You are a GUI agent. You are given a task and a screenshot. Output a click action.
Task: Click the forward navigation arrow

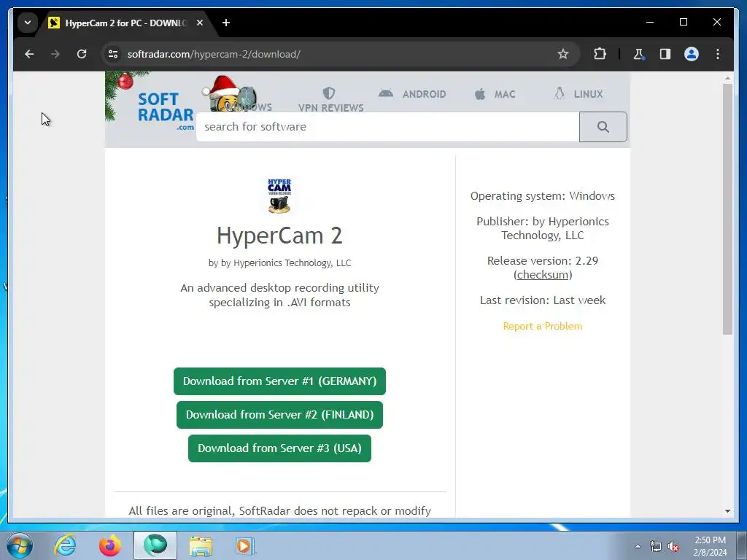tap(55, 54)
